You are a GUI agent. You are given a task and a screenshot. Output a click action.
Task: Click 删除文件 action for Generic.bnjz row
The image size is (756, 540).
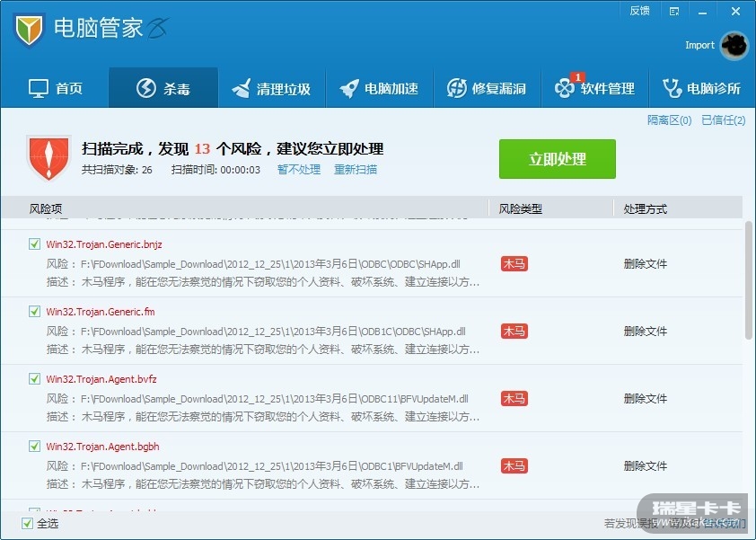(645, 264)
